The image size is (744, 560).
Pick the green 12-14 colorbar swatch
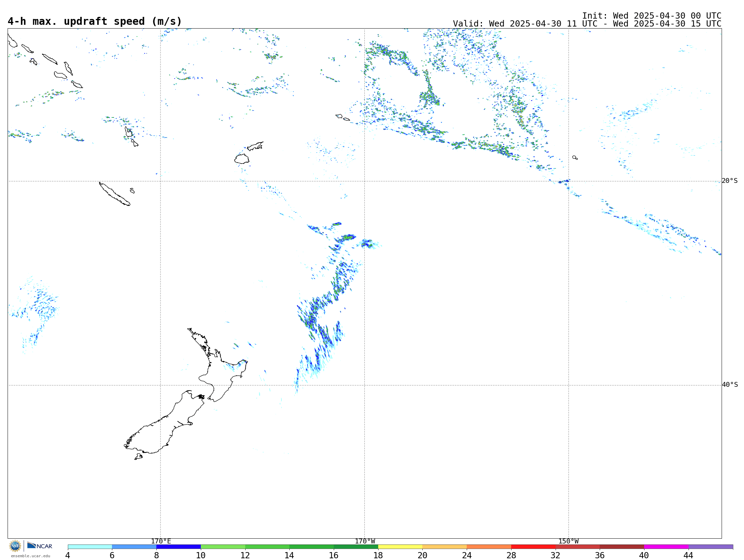267,547
